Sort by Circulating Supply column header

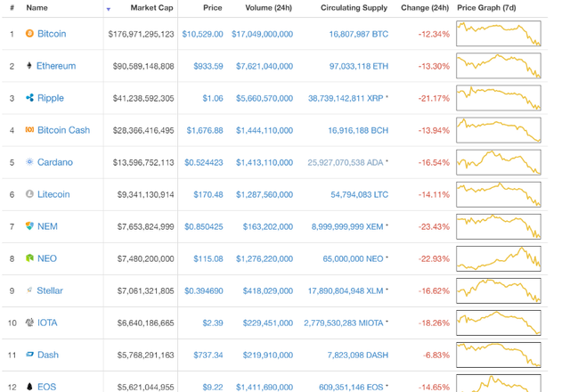tap(354, 8)
